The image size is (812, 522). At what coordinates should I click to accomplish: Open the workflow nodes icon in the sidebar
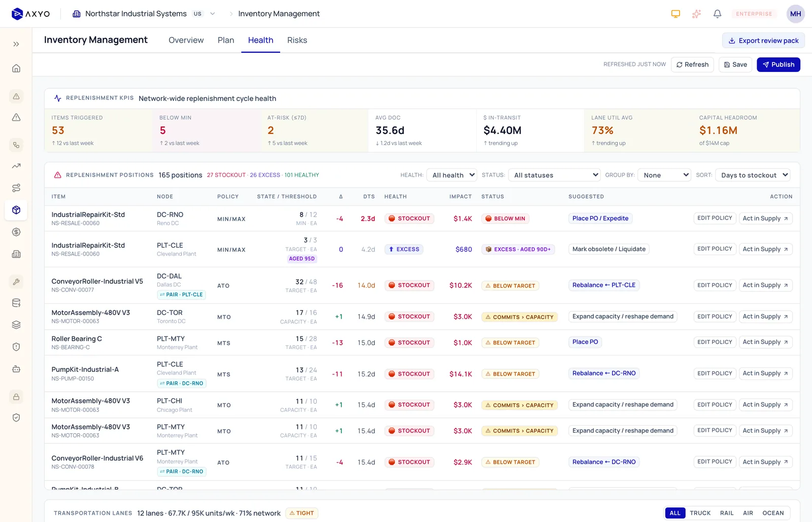[16, 145]
